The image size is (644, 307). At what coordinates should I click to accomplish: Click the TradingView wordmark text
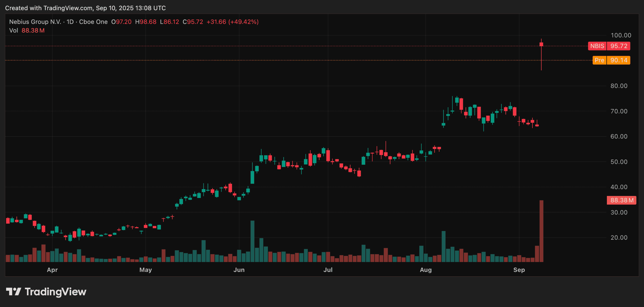pos(56,292)
